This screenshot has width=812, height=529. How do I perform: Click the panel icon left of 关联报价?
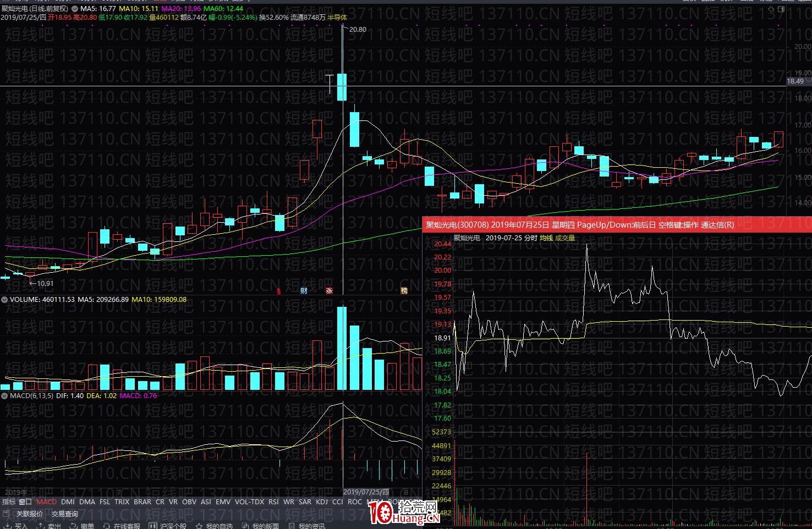7,514
